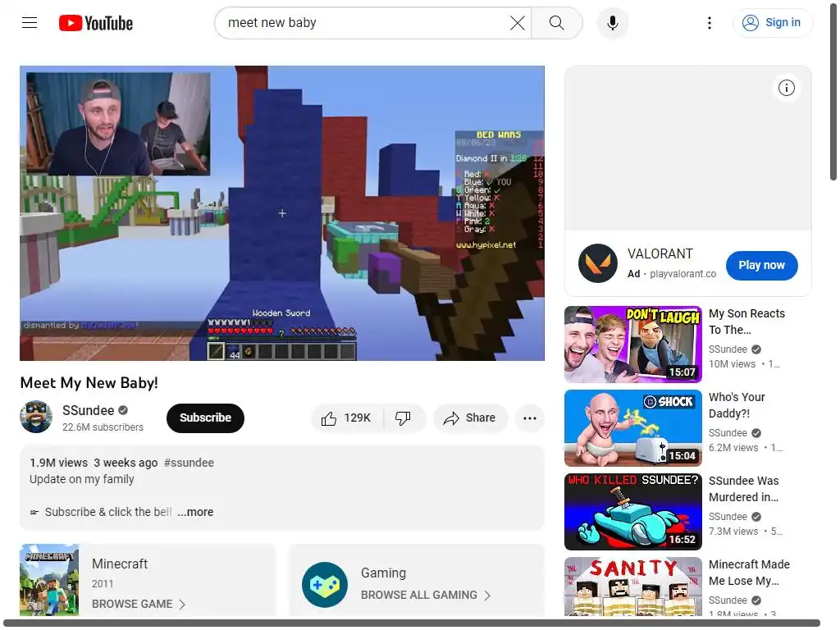Viewport: 840px width, 630px height.
Task: Click the ad info icon
Action: click(x=786, y=88)
